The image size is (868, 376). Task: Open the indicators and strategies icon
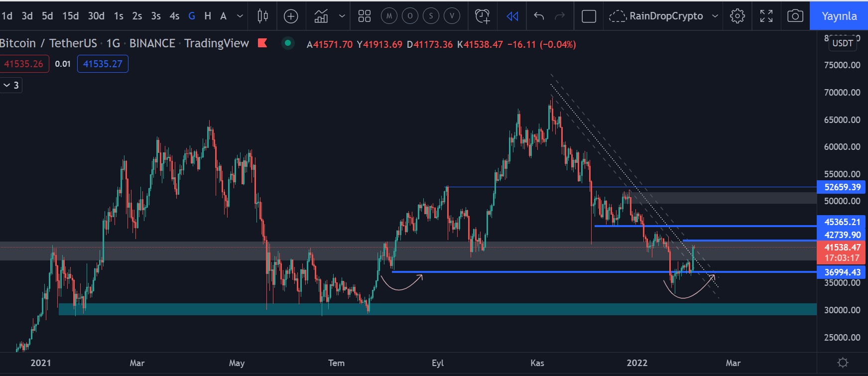(x=321, y=16)
